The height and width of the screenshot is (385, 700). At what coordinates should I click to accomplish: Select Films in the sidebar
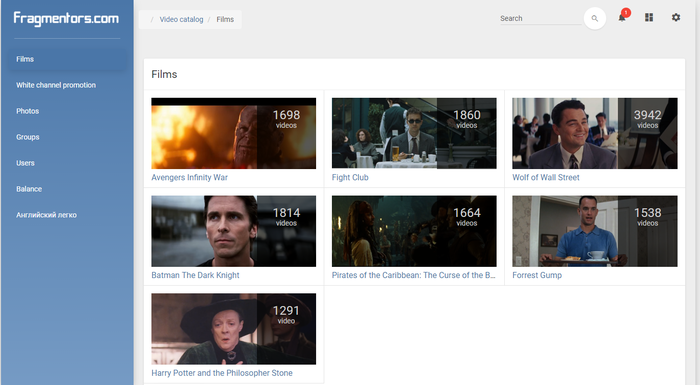[67, 59]
